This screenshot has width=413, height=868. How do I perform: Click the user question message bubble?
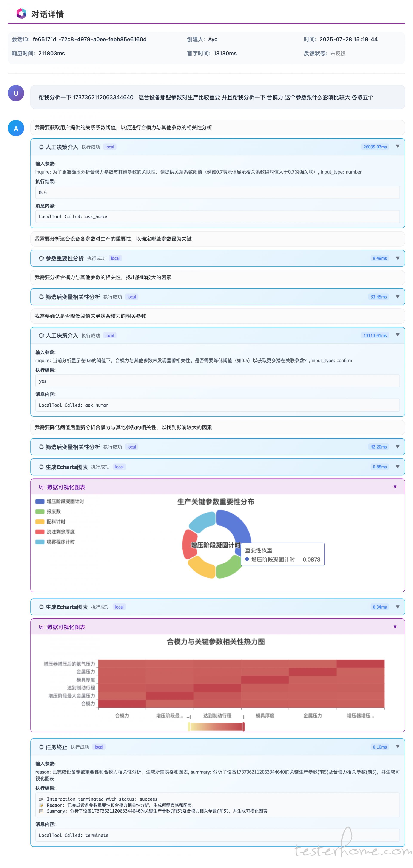[x=217, y=97]
